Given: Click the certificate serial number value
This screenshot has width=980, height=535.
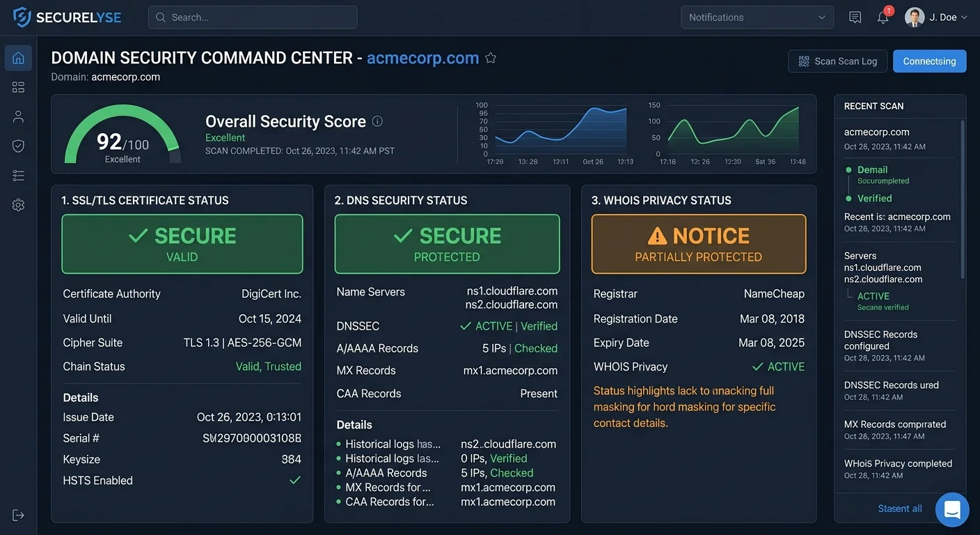Looking at the screenshot, I should pyautogui.click(x=252, y=438).
